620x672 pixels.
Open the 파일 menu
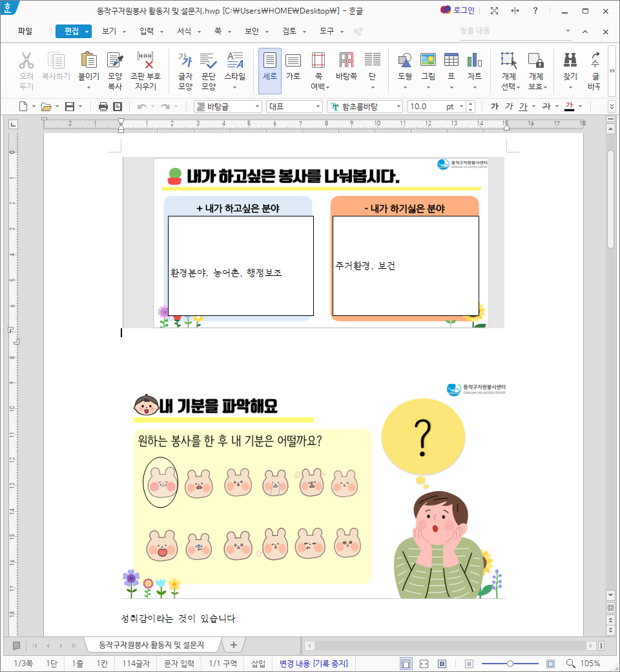pyautogui.click(x=25, y=31)
